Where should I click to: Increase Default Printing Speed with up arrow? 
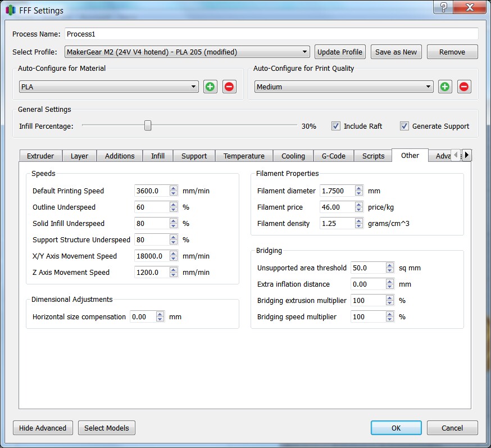pyautogui.click(x=174, y=188)
